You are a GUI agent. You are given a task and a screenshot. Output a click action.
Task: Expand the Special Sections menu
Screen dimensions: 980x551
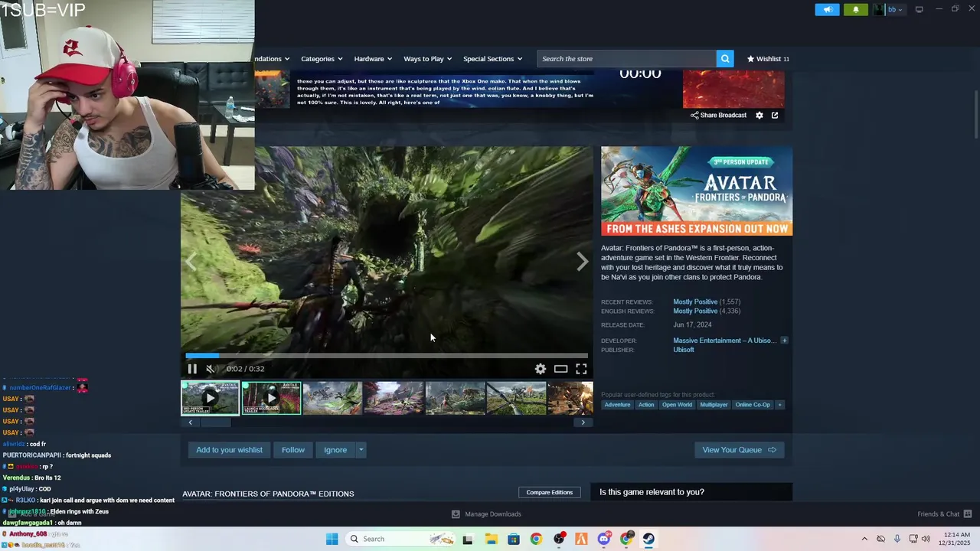(x=492, y=59)
